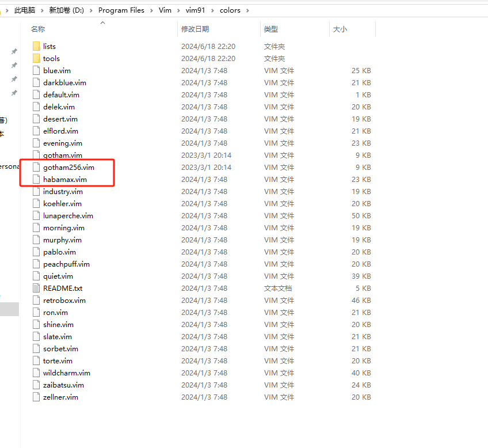The height and width of the screenshot is (448, 488).
Task: Expand the chevron after colors breadcrumb
Action: 247,10
